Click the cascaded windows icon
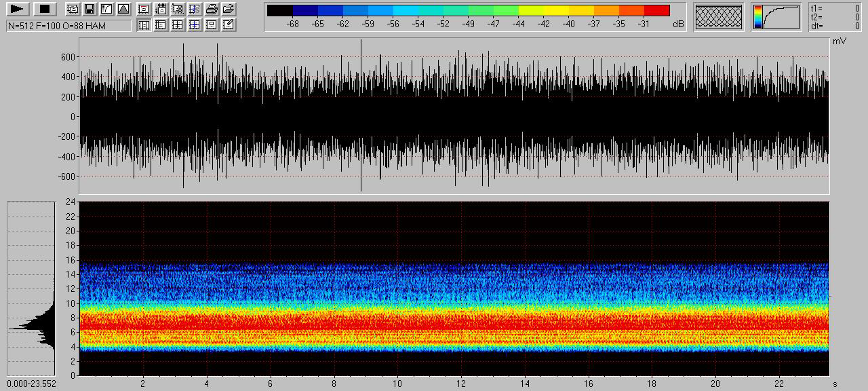 tap(73, 10)
